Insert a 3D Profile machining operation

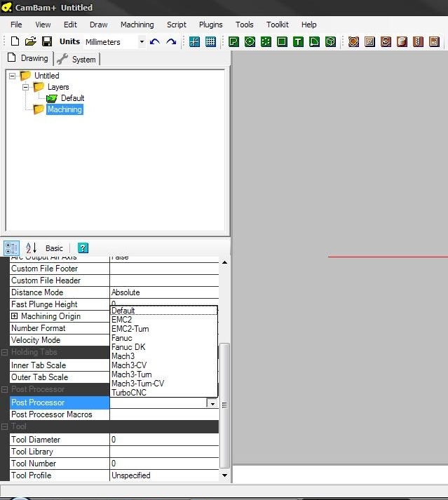[402, 41]
